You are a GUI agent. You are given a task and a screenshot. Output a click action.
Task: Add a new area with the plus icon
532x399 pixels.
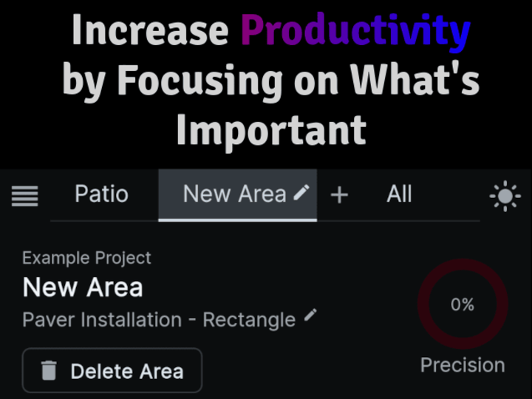coord(339,195)
